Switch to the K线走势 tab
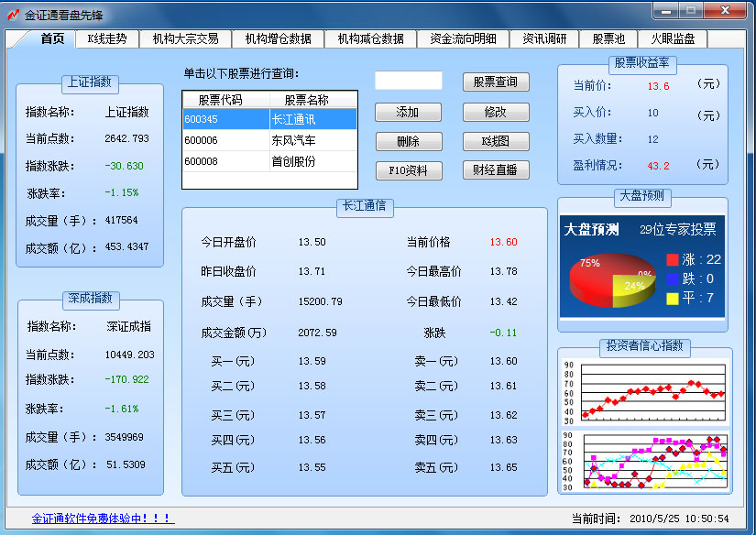The image size is (756, 535). (107, 38)
